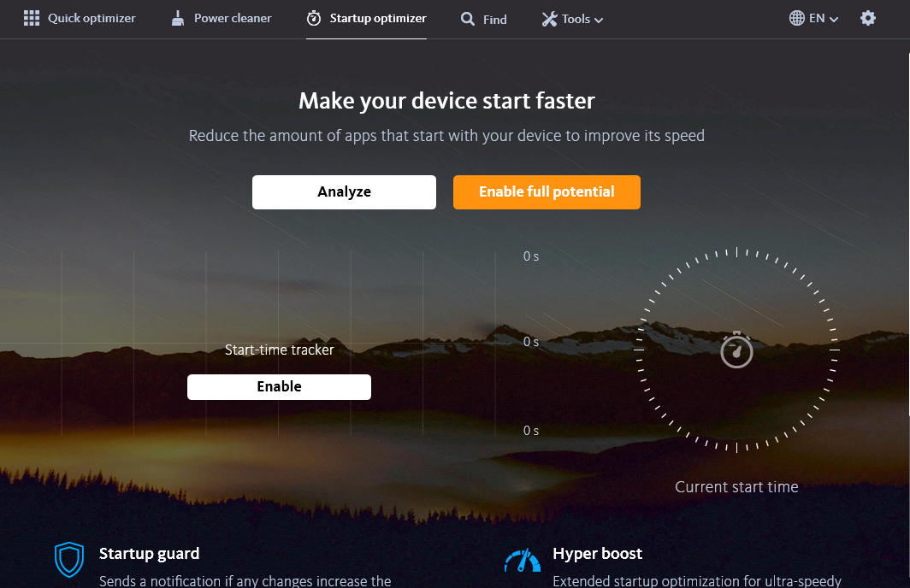
Task: Click the Startup guard shield icon
Action: click(x=69, y=560)
